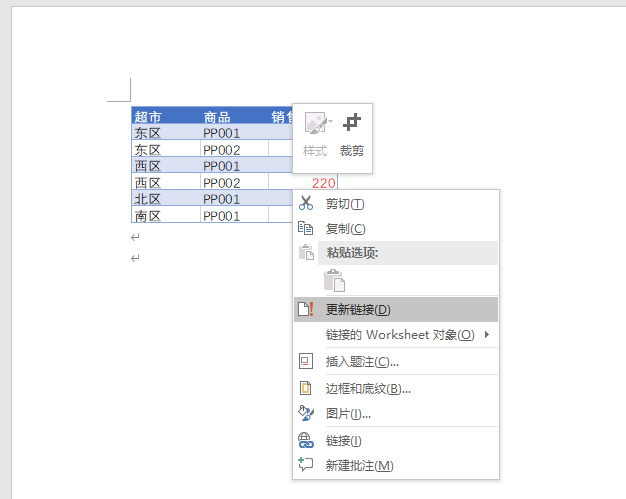Click the 裁剪 crop tool icon

(352, 122)
